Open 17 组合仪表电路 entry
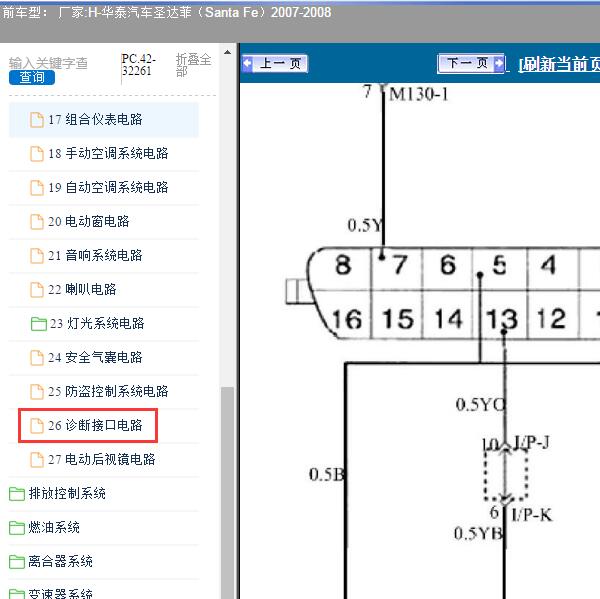Viewport: 600px width, 599px height. (104, 119)
